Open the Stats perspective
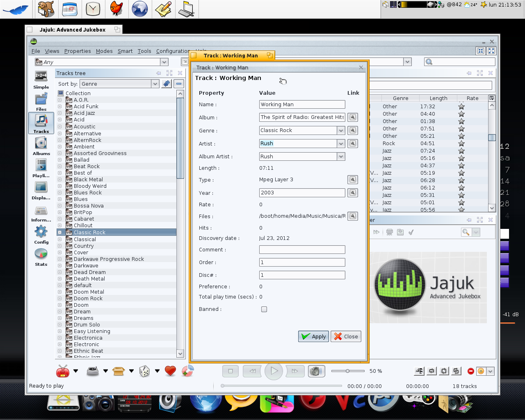 click(41, 256)
